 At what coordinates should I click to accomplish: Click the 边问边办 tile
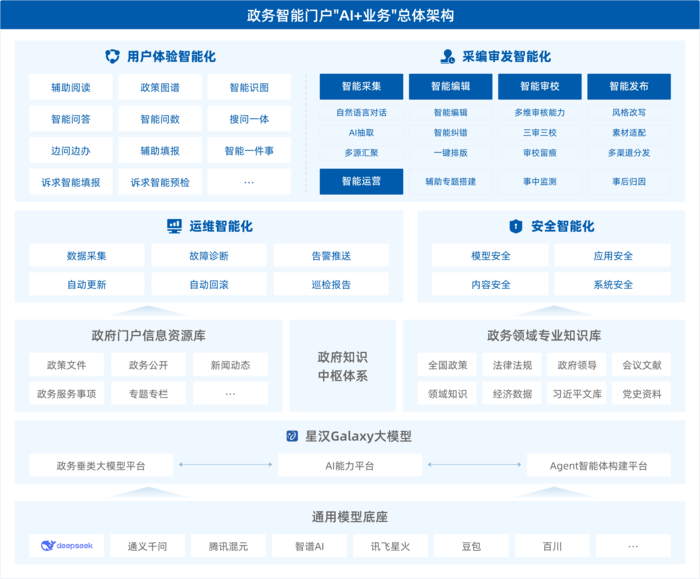coord(71,150)
